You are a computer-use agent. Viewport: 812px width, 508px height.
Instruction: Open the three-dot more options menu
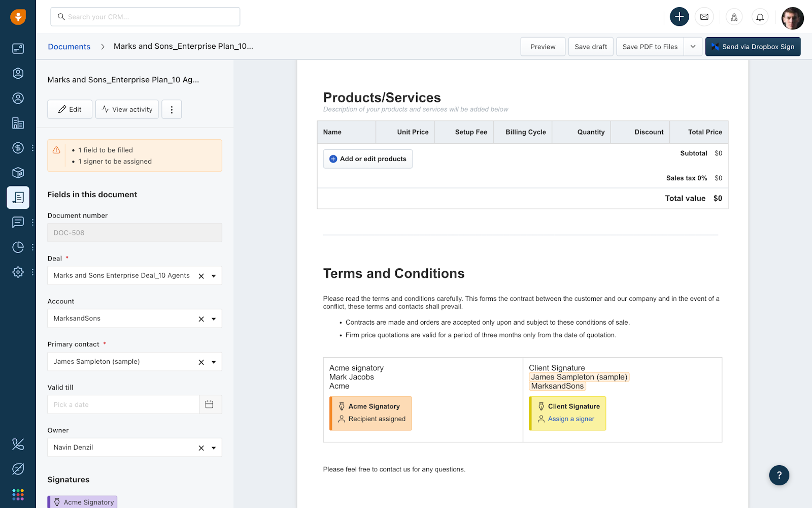coord(172,109)
